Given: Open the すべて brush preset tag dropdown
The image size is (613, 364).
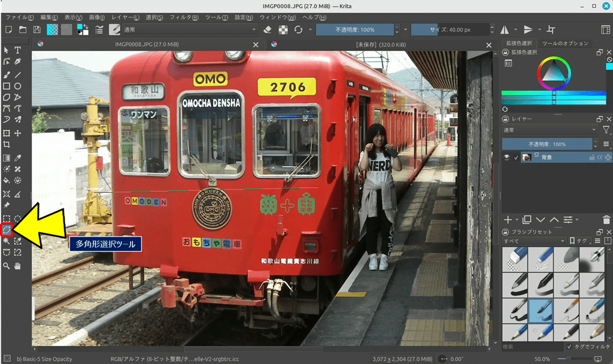Looking at the screenshot, I should click(x=534, y=241).
